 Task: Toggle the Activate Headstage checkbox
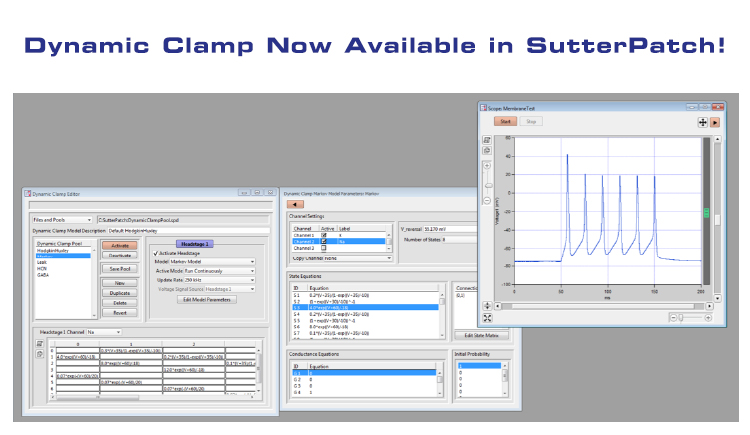click(155, 253)
